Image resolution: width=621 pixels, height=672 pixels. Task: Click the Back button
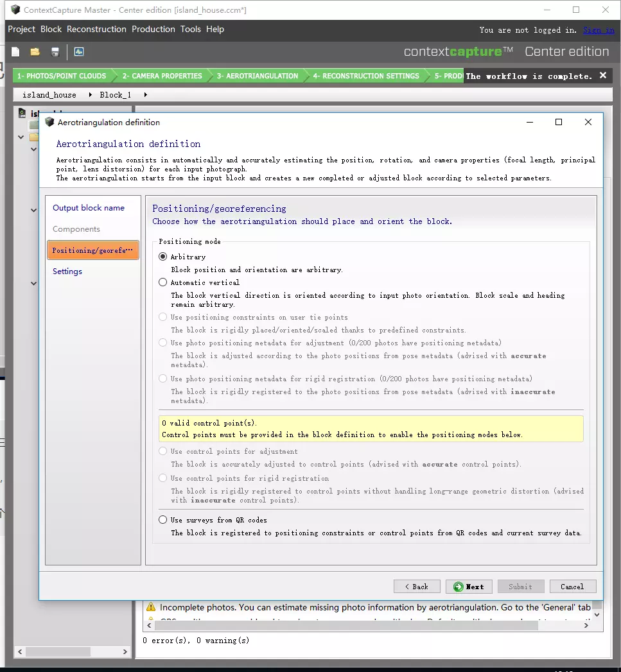pyautogui.click(x=417, y=587)
